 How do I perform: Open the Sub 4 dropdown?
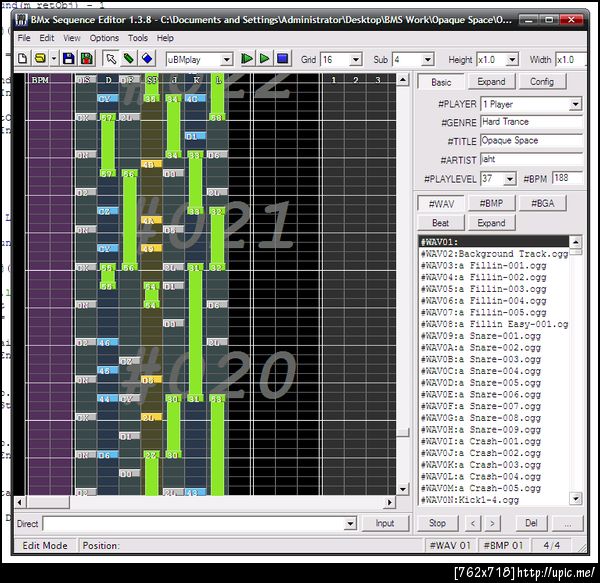point(427,60)
